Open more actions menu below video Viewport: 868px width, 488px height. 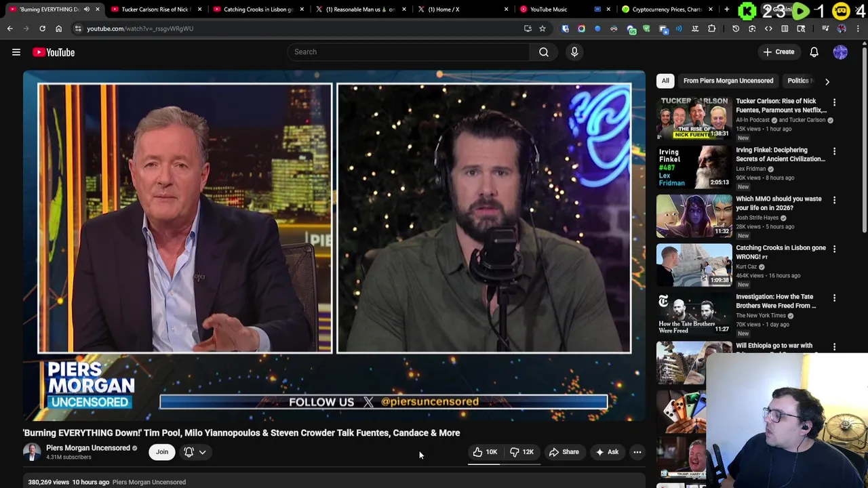[x=637, y=452]
